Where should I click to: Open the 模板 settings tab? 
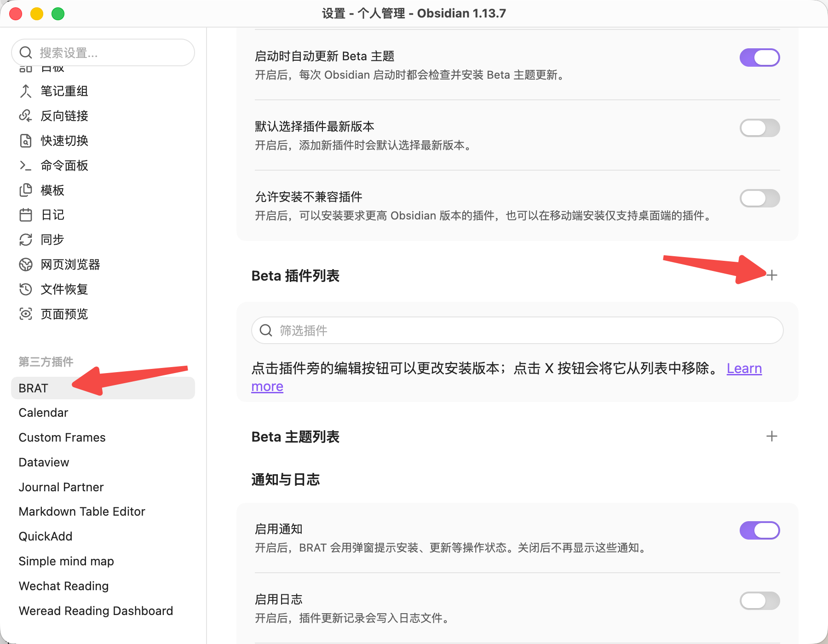103,190
